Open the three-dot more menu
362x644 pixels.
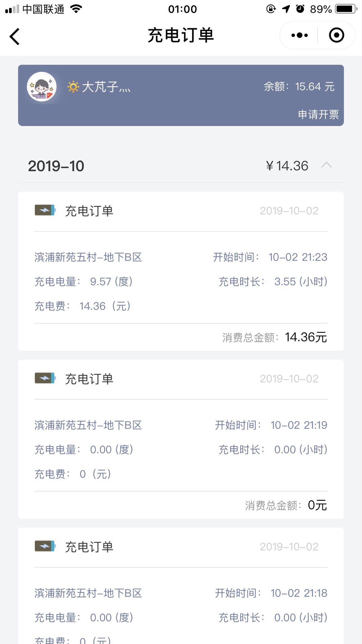point(299,35)
